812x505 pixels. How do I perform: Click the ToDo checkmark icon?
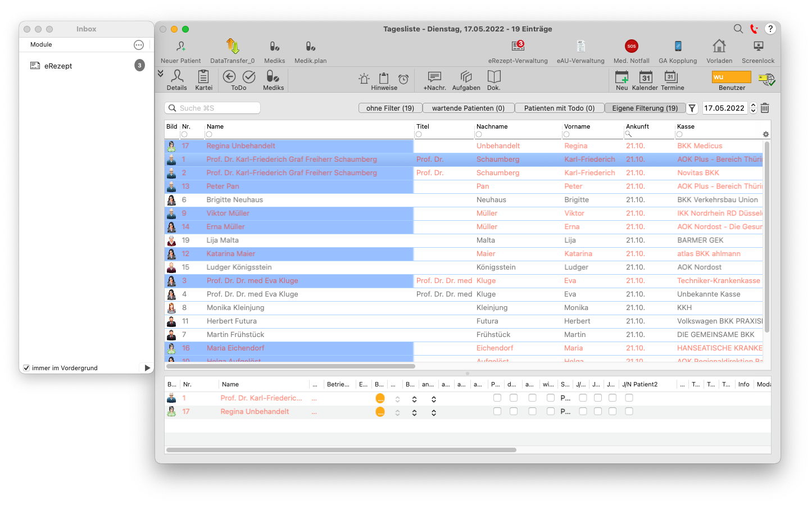(249, 76)
